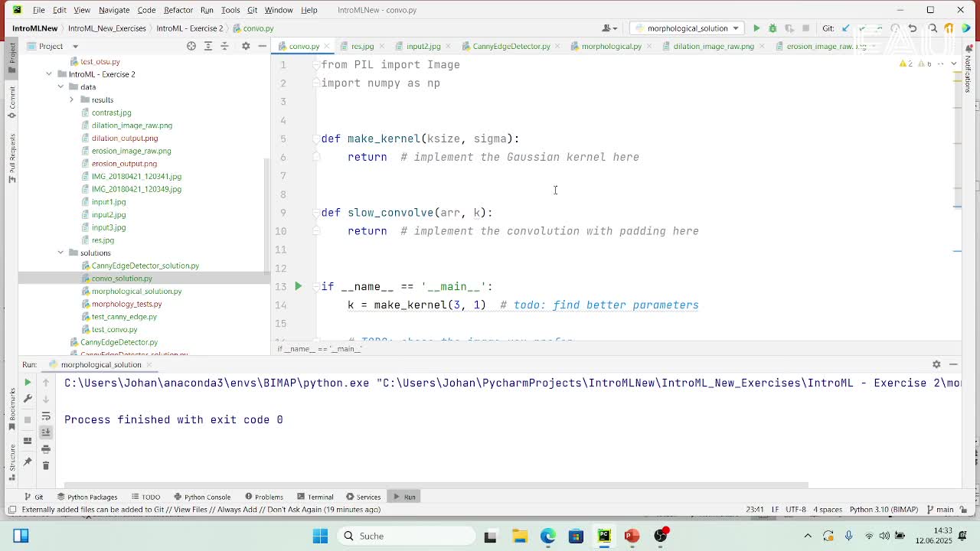Click the main-block run gutter arrow
Screen dimensions: 980x551
299,286
